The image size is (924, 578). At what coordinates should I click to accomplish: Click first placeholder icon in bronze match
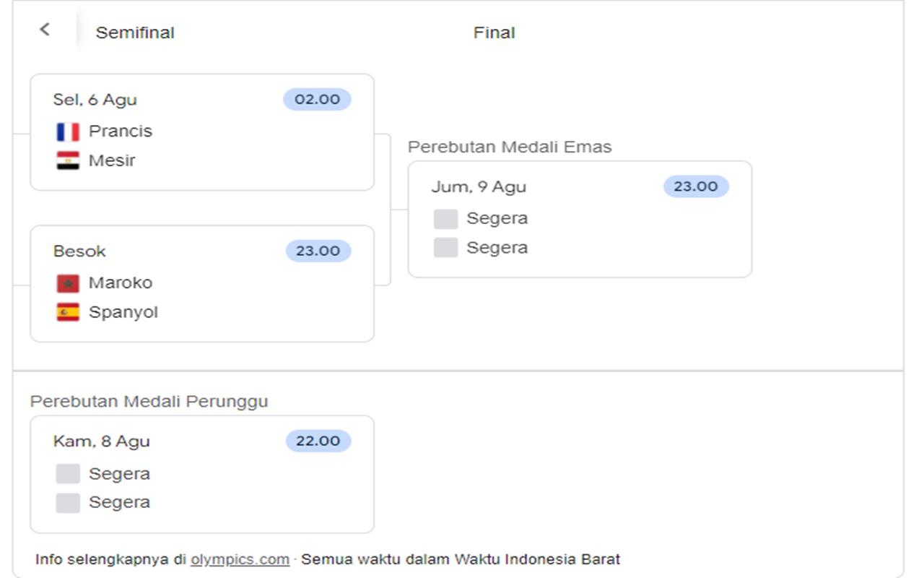(x=68, y=474)
